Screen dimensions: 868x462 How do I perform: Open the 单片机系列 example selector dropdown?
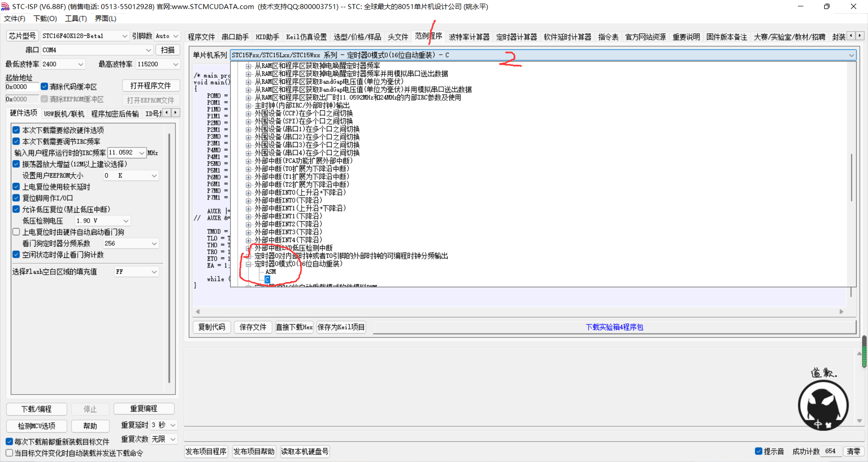point(543,55)
